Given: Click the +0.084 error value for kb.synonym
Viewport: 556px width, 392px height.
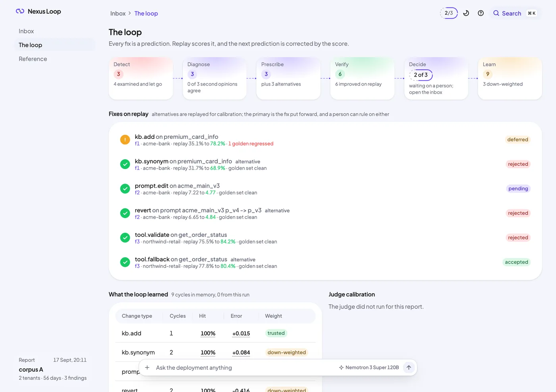Looking at the screenshot, I should (x=241, y=352).
